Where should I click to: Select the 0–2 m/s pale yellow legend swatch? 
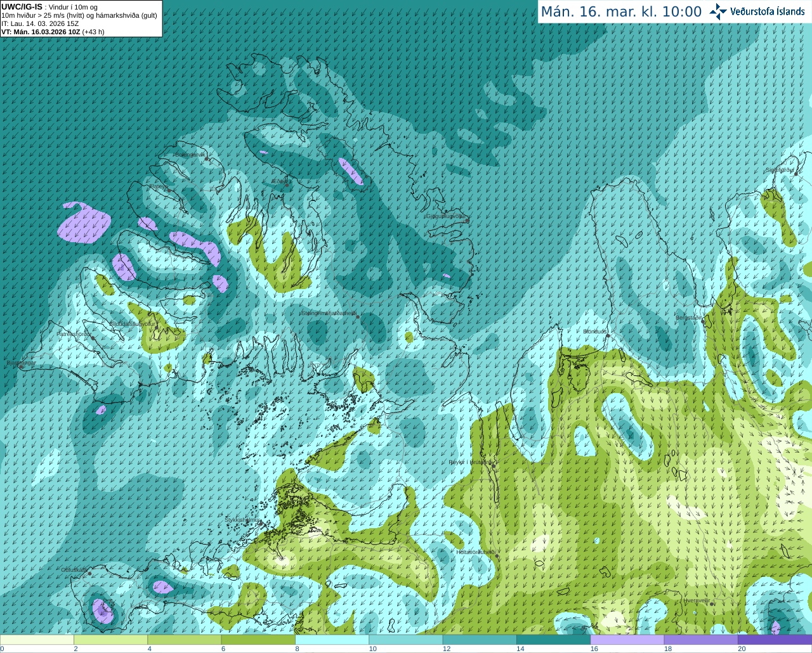pyautogui.click(x=37, y=640)
